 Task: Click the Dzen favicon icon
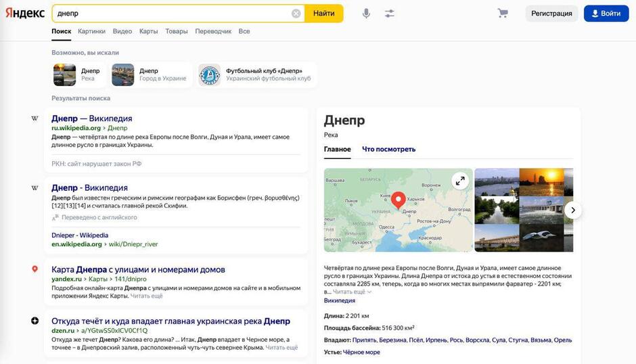pyautogui.click(x=35, y=321)
